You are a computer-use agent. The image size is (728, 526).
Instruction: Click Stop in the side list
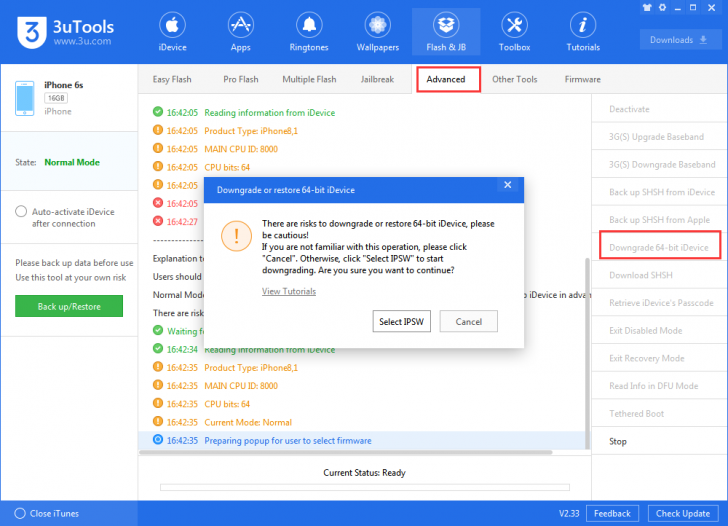coord(659,442)
